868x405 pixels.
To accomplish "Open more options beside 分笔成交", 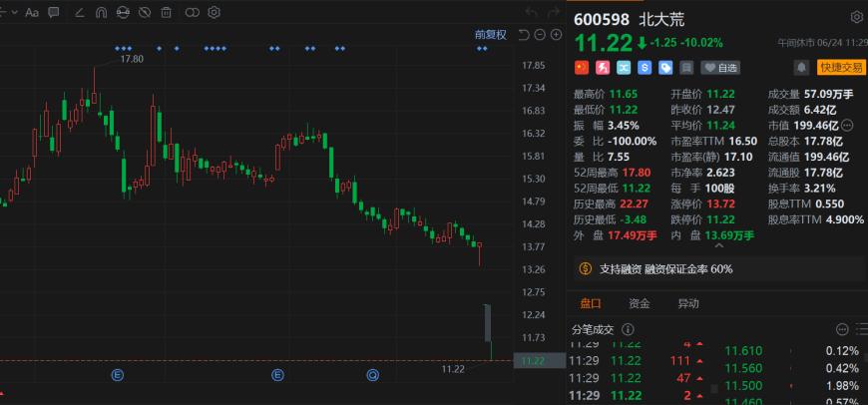I will pos(842,330).
